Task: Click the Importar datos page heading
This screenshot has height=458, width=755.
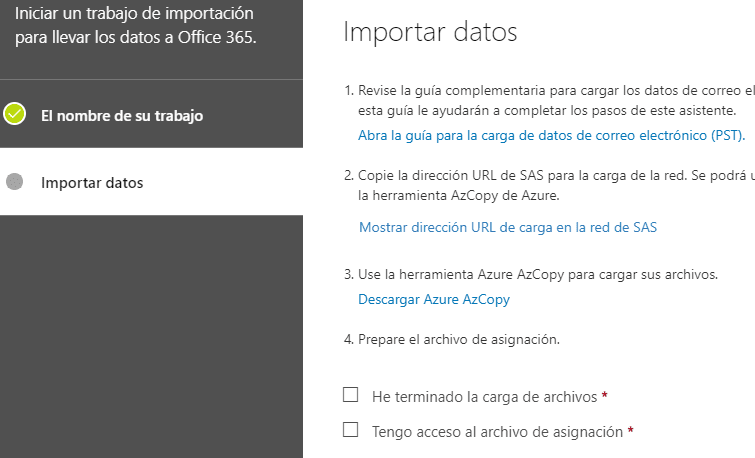Action: pos(430,32)
